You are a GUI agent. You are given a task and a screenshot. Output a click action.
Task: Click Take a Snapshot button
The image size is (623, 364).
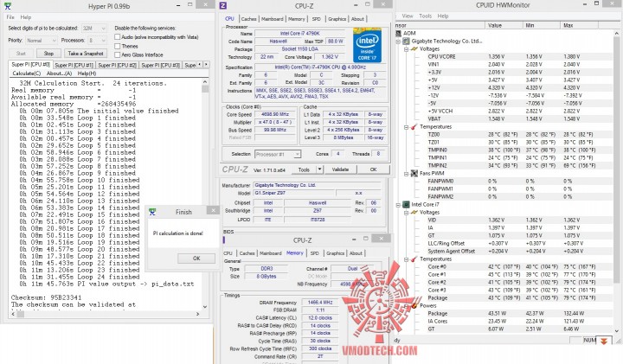pyautogui.click(x=86, y=54)
